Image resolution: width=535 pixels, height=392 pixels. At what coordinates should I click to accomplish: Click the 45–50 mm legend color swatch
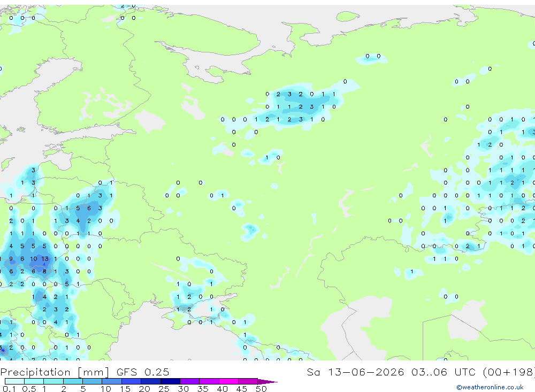[248, 381]
